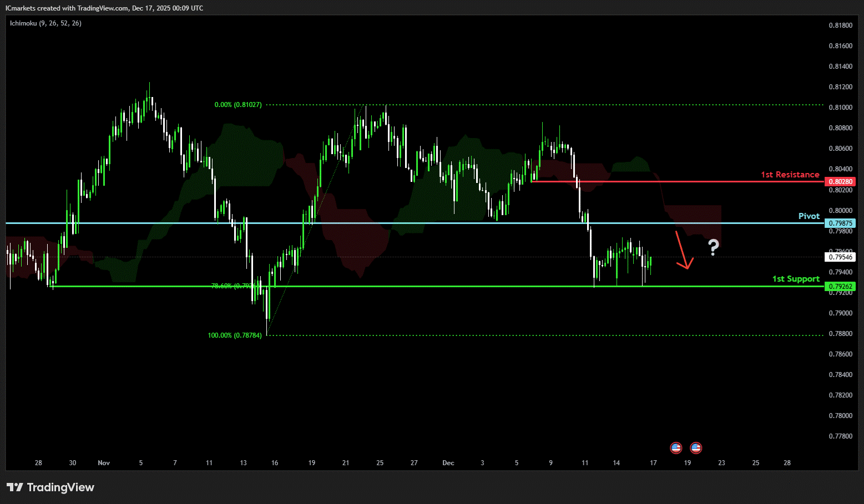Viewport: 864px width, 504px height.
Task: Select the red downward arrow drawing
Action: pos(683,251)
